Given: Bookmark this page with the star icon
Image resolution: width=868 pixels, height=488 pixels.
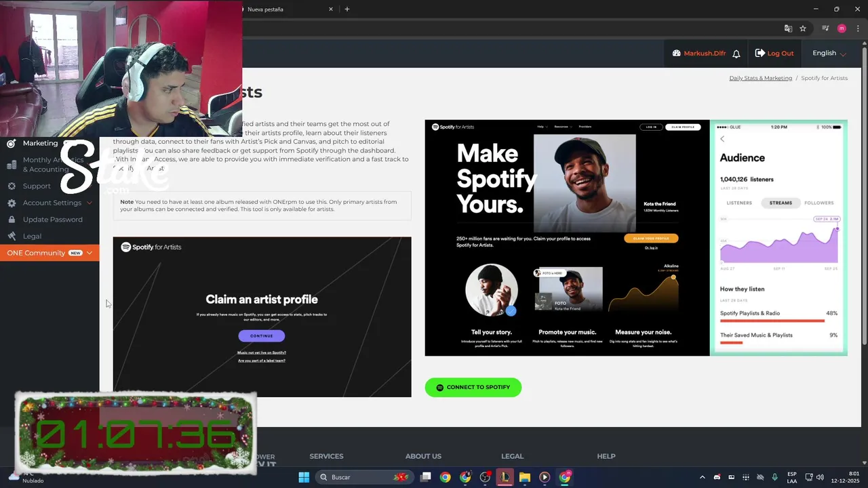Looking at the screenshot, I should click(803, 28).
